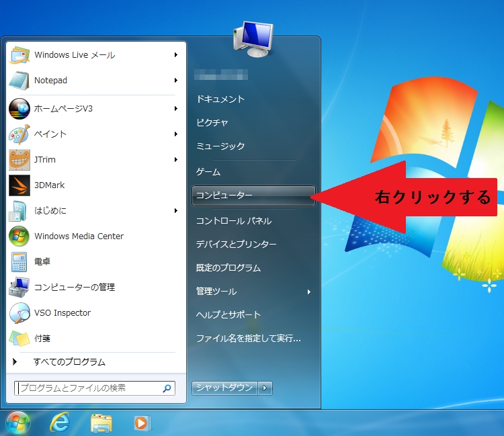Click the Windows Start orb

pyautogui.click(x=18, y=423)
